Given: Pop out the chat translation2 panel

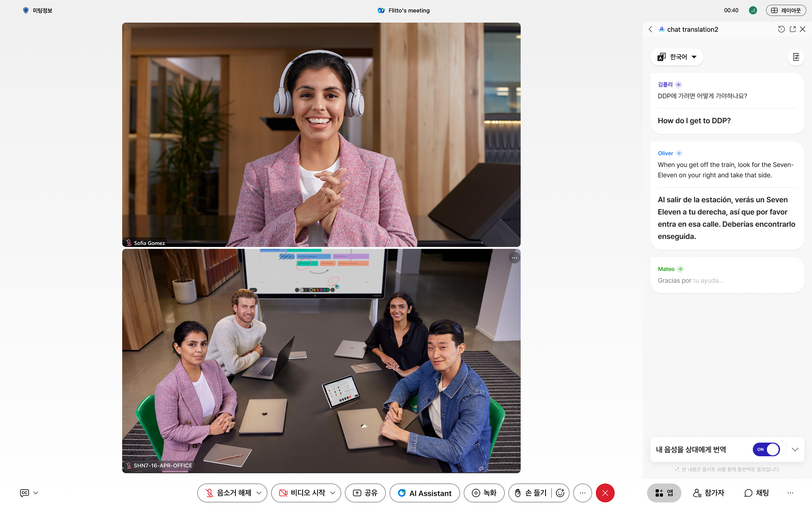Looking at the screenshot, I should (x=793, y=29).
